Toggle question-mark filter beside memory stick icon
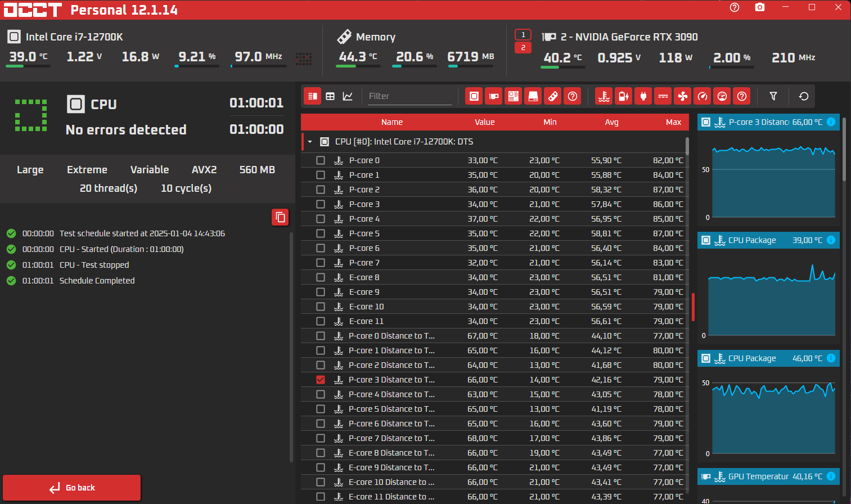Viewport: 851px width, 504px height. point(573,96)
